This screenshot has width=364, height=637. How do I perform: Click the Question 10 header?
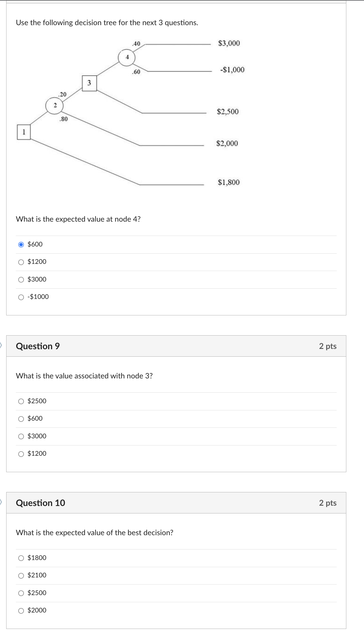(x=40, y=503)
